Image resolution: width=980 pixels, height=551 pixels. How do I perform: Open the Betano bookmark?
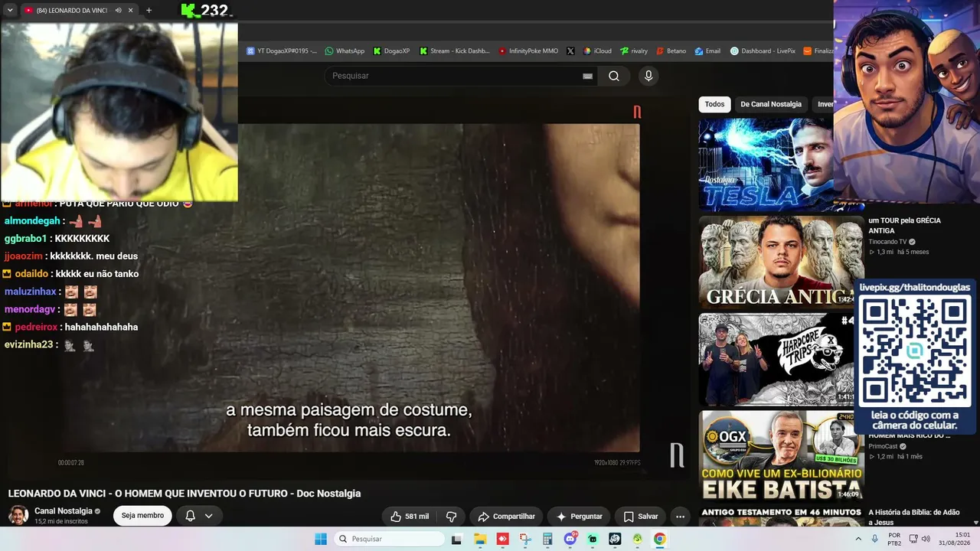point(671,51)
